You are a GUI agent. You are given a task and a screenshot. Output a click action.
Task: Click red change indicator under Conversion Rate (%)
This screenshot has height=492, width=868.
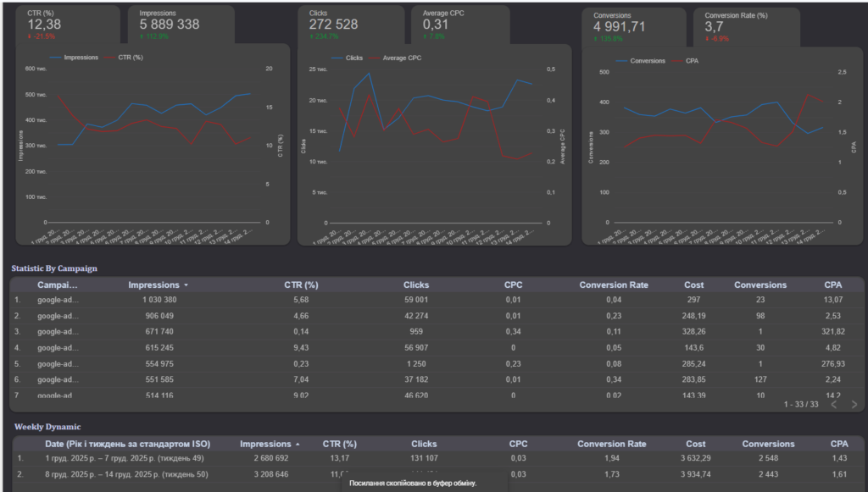pyautogui.click(x=717, y=39)
